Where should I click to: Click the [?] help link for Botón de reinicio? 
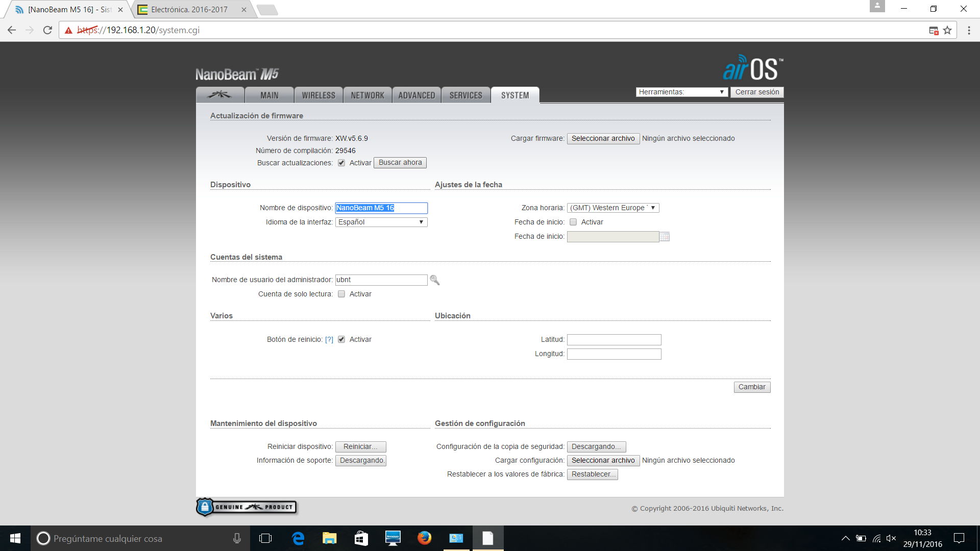[x=329, y=340]
